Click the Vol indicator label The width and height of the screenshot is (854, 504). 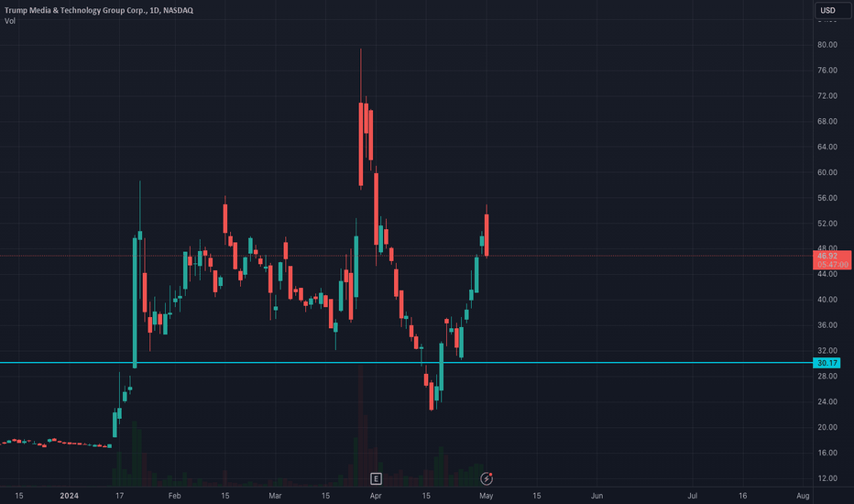click(10, 21)
